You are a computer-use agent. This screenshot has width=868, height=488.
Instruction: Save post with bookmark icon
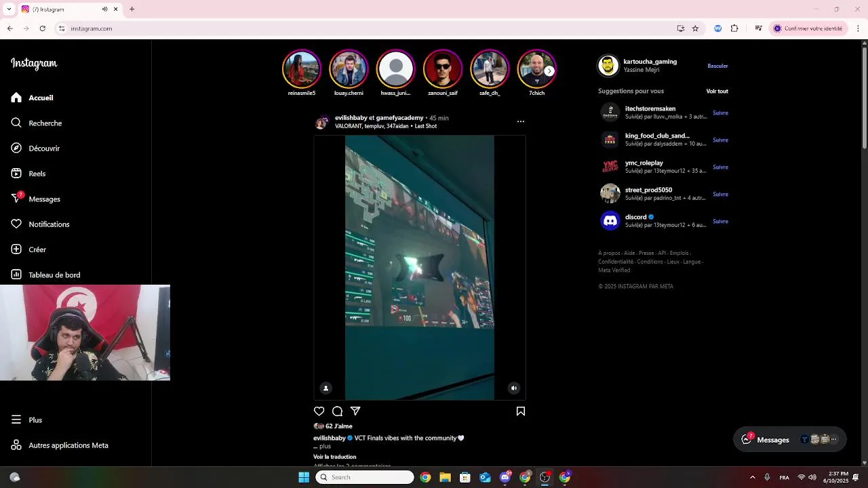click(x=521, y=411)
